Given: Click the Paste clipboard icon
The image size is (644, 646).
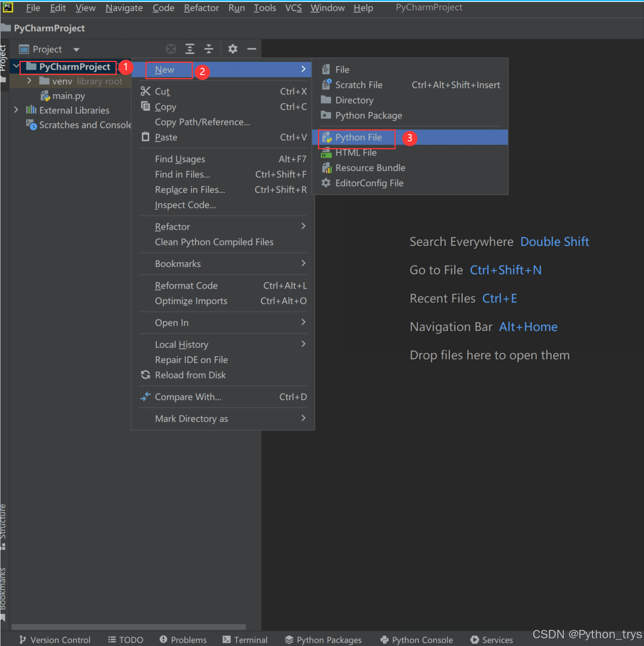Looking at the screenshot, I should tap(145, 137).
